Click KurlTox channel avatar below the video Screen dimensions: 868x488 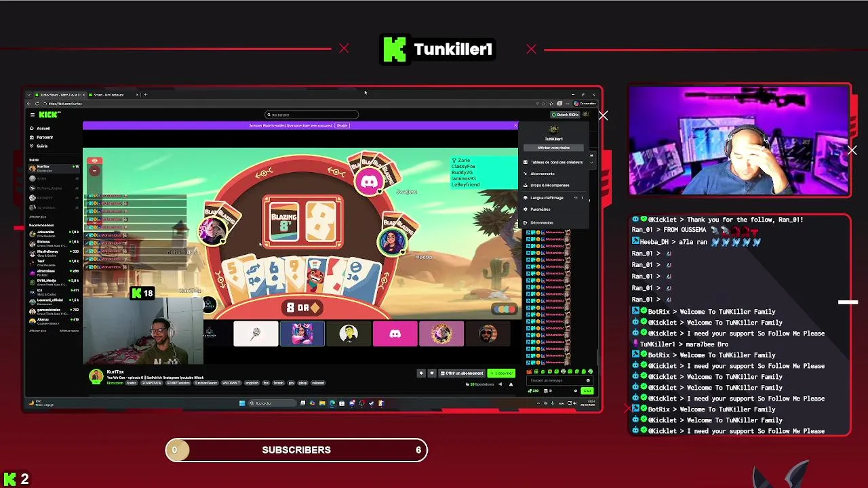96,377
